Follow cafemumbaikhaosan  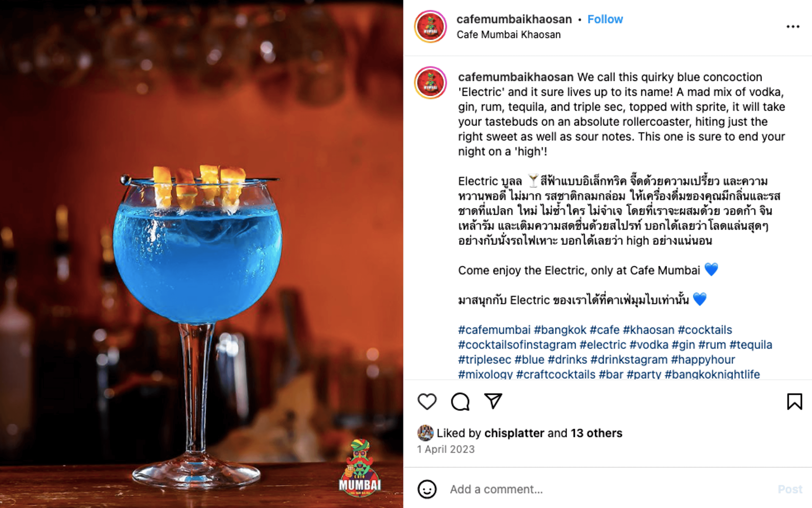point(605,19)
